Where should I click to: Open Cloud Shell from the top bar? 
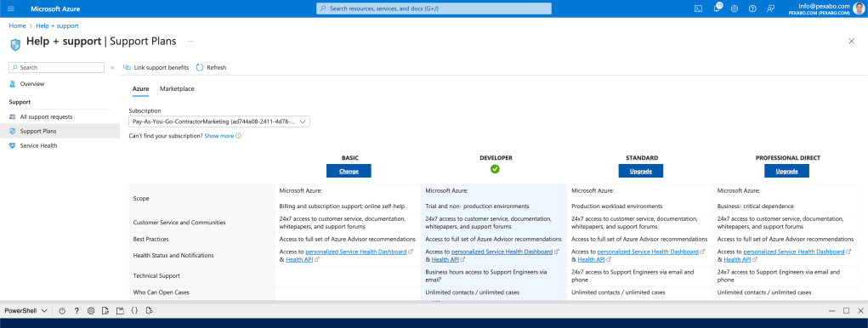tap(699, 8)
